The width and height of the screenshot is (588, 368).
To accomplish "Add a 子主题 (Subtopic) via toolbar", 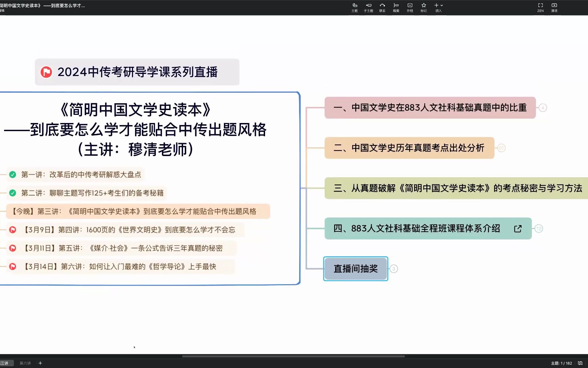I will [369, 7].
